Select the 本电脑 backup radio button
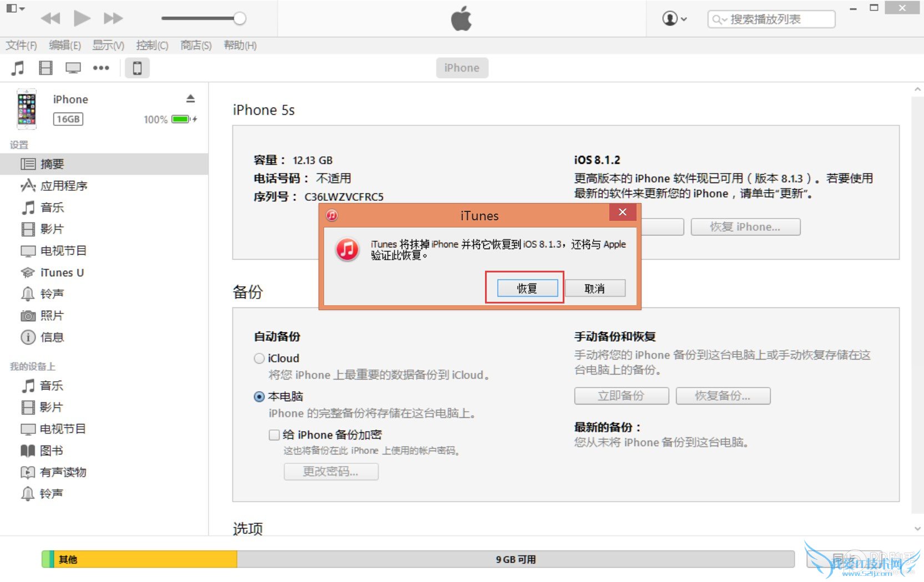The width and height of the screenshot is (924, 582). (259, 397)
